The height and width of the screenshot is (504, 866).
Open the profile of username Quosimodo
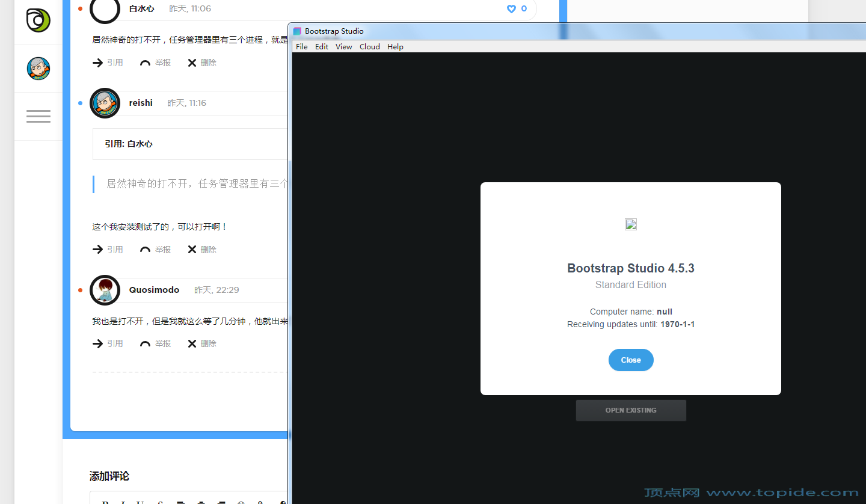point(154,290)
